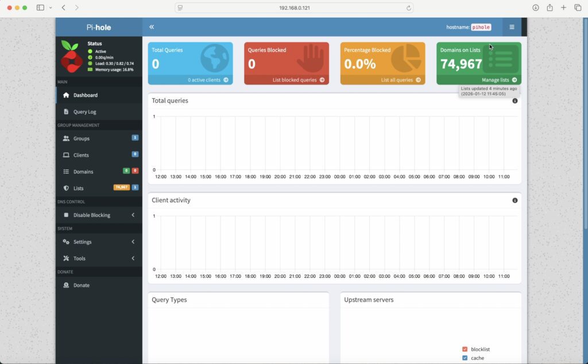Click the info icon on the Total queries panel
Screen dimensions: 588x364
515,100
